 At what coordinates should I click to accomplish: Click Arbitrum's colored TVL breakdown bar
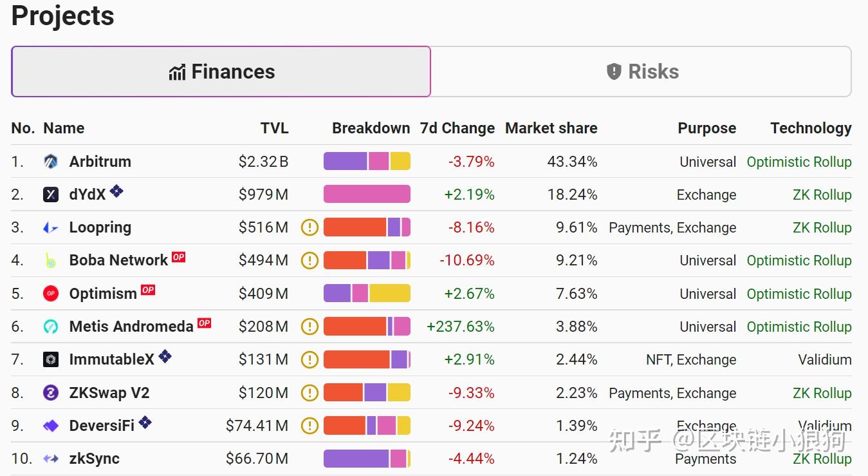367,162
